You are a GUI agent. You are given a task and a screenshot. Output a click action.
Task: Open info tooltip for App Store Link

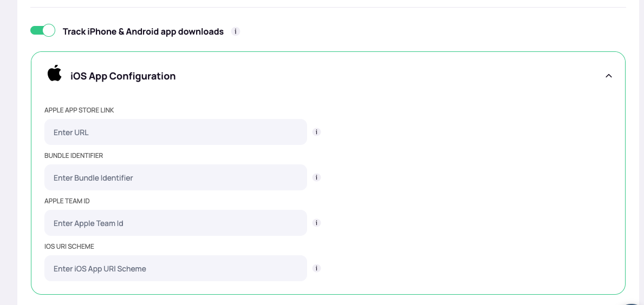coord(317,132)
